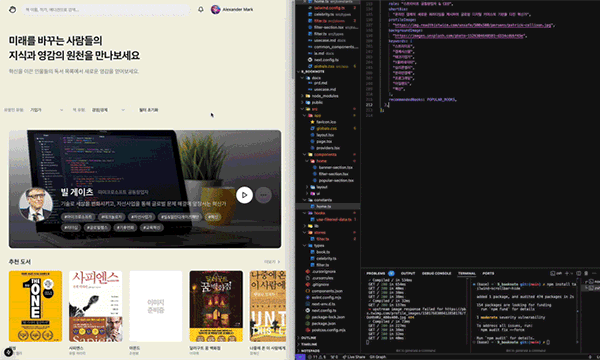The height and width of the screenshot is (360, 600).
Task: Open Git Graph from status bar
Action: click(378, 357)
